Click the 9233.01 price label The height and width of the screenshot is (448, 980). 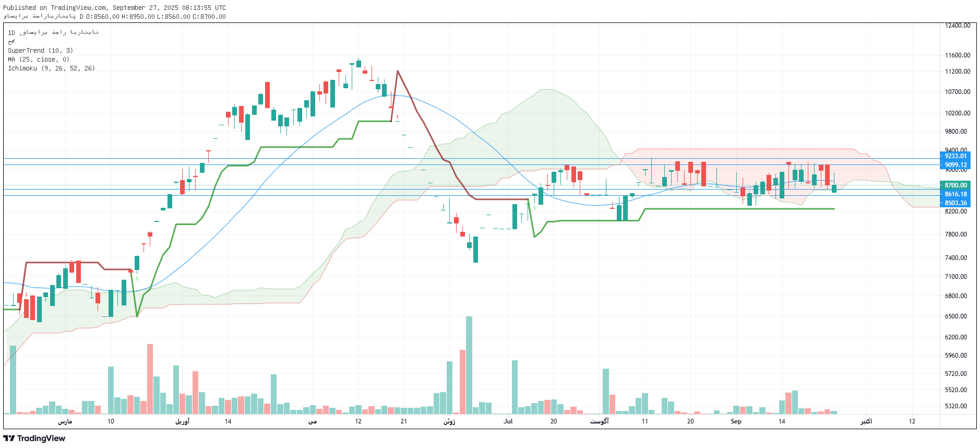point(955,156)
